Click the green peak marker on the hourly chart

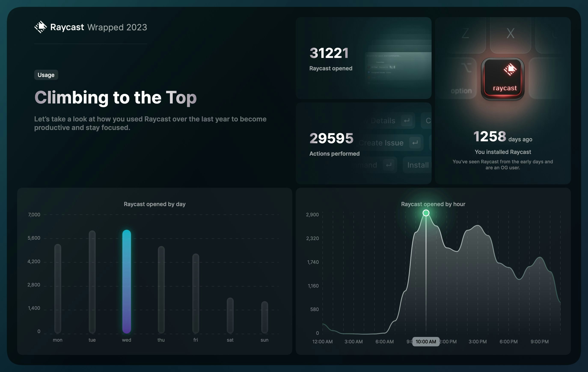click(426, 213)
